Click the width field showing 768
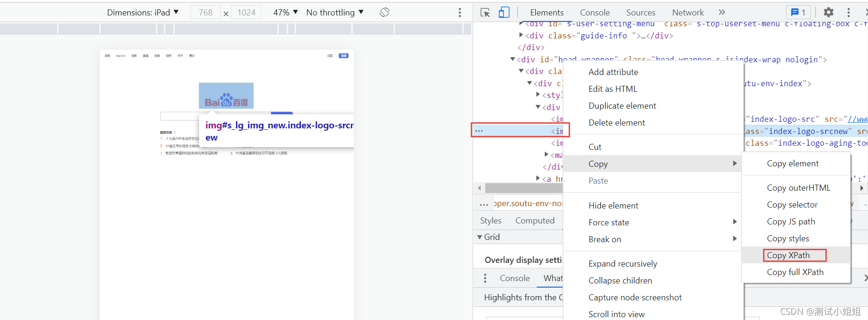Viewport: 868px width, 320px height. point(206,13)
